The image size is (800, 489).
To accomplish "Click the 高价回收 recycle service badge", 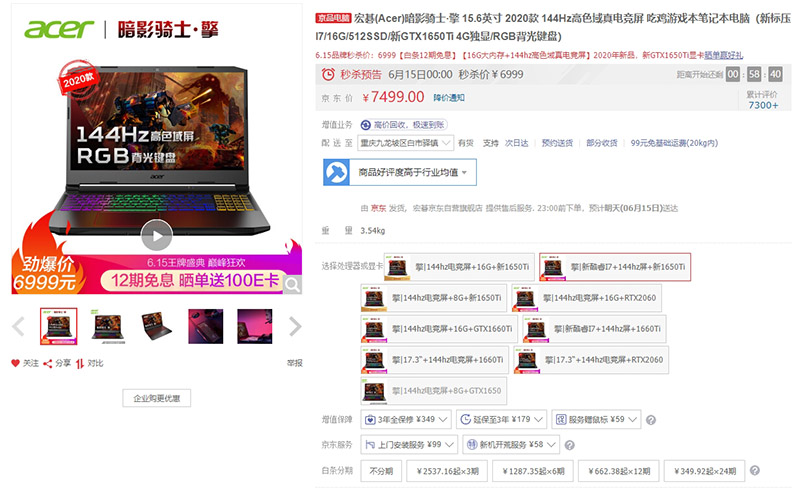I will (x=404, y=125).
